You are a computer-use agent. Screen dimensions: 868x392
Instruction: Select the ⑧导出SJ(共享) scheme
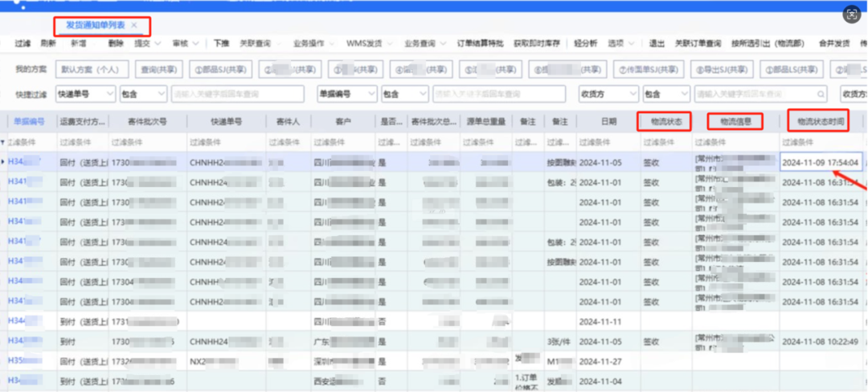(722, 69)
